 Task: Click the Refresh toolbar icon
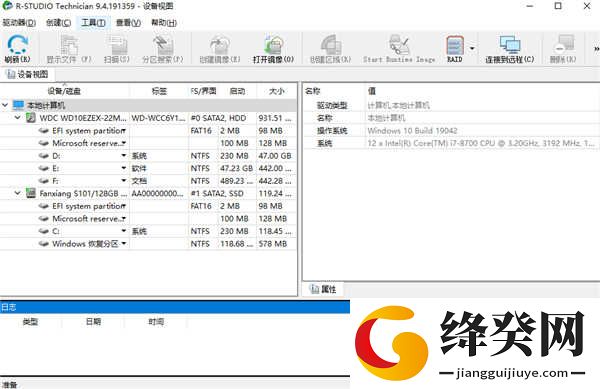pyautogui.click(x=17, y=49)
